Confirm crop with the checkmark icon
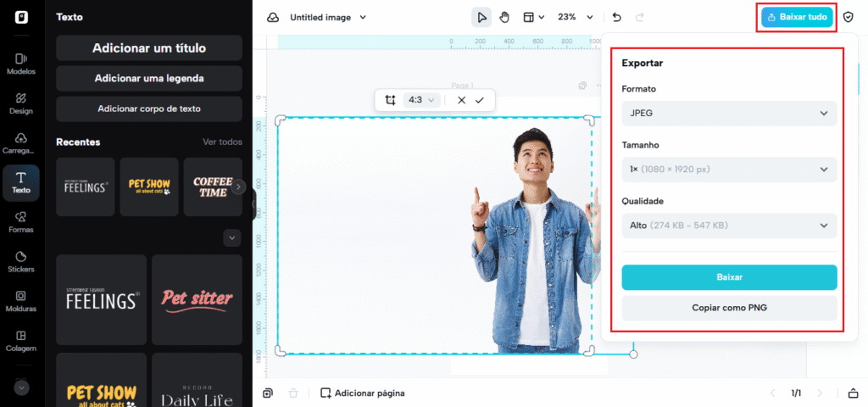 tap(480, 100)
